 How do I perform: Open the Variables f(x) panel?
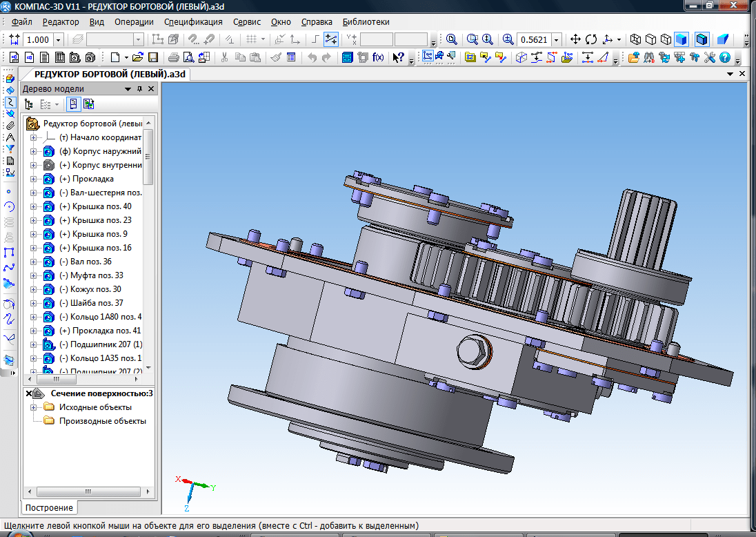click(x=378, y=57)
